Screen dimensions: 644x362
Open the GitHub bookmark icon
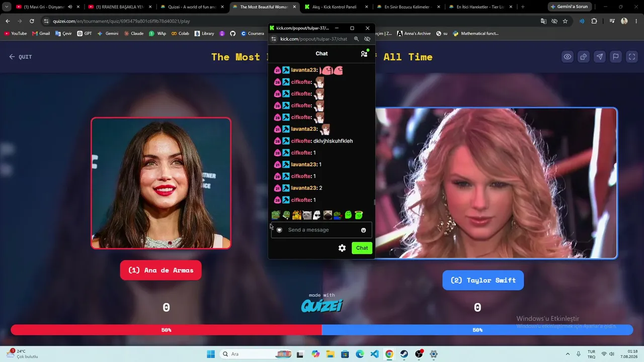click(x=232, y=34)
